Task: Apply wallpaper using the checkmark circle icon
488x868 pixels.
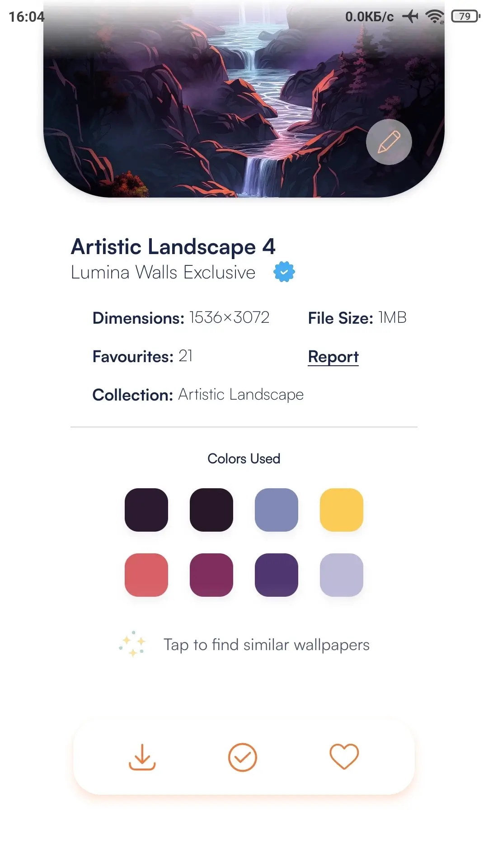Action: (243, 757)
